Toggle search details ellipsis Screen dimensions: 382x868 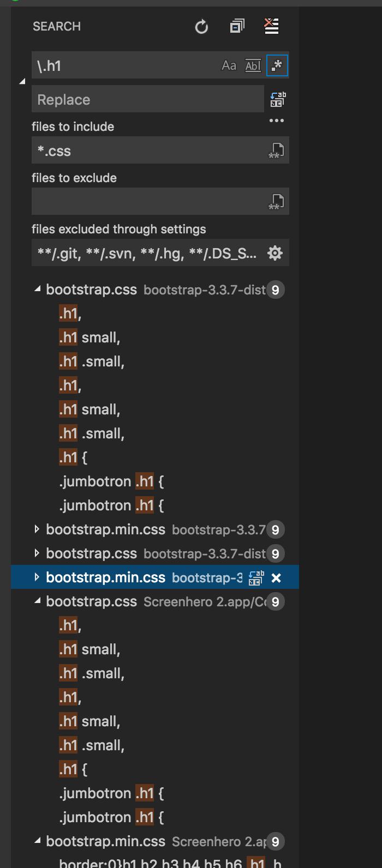(x=277, y=120)
